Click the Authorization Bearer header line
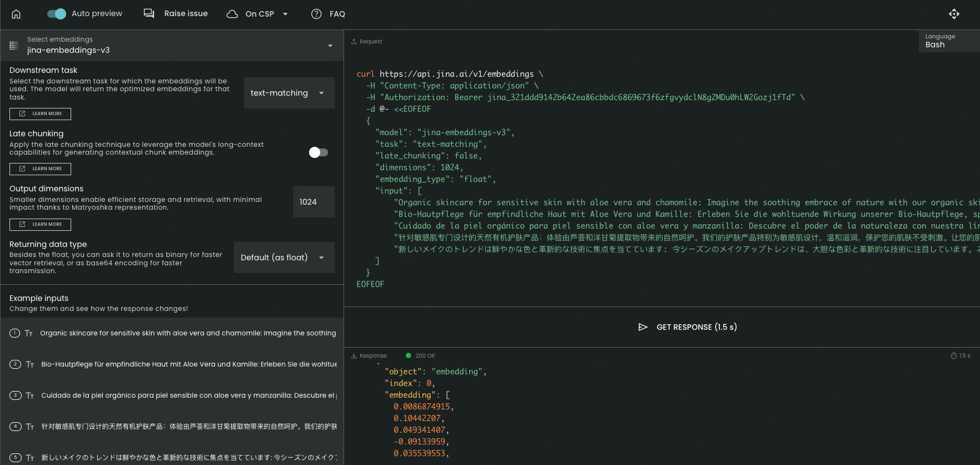The image size is (980, 465). pyautogui.click(x=585, y=97)
